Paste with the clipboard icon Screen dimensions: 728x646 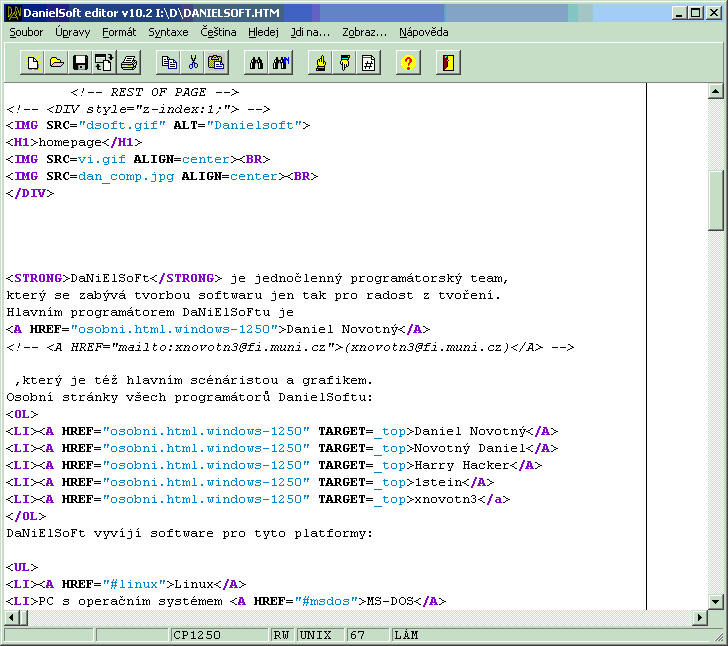pyautogui.click(x=217, y=63)
